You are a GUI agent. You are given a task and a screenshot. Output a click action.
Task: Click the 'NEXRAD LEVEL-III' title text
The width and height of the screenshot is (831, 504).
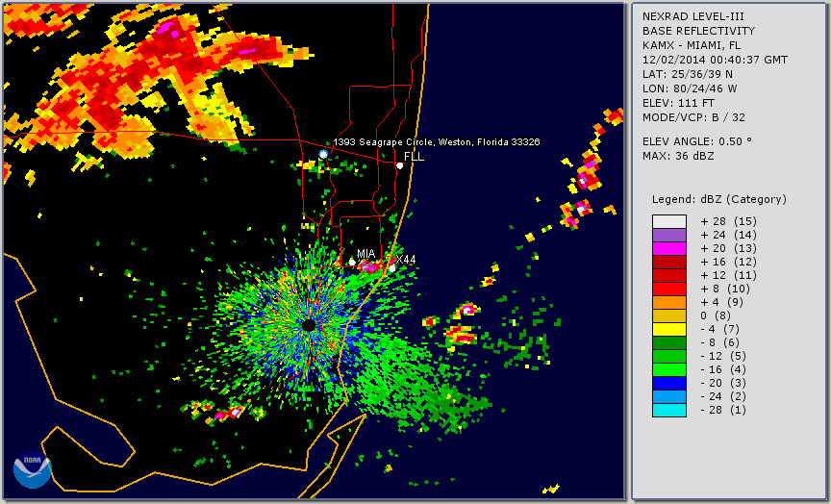coord(694,16)
